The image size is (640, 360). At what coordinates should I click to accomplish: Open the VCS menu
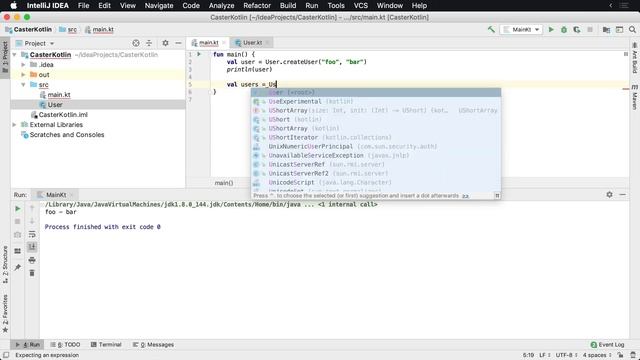[x=360, y=6]
